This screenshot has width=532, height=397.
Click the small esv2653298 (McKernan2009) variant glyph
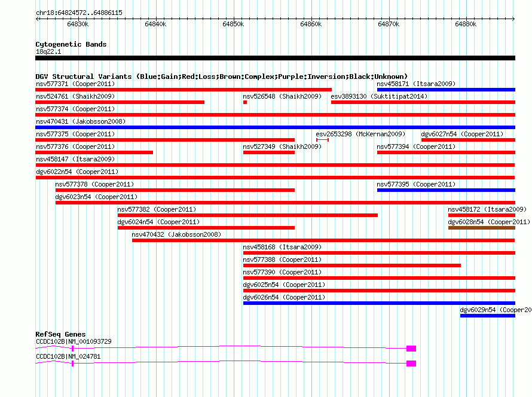click(x=322, y=140)
